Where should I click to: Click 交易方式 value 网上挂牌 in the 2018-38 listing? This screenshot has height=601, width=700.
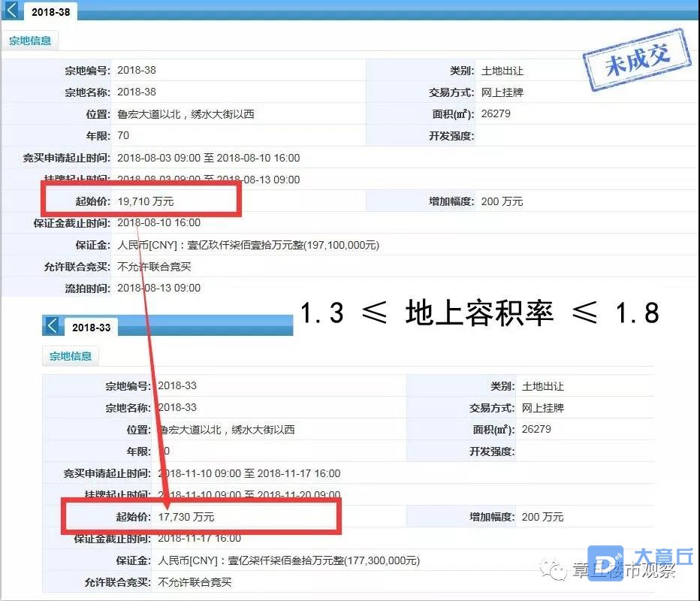tap(502, 92)
